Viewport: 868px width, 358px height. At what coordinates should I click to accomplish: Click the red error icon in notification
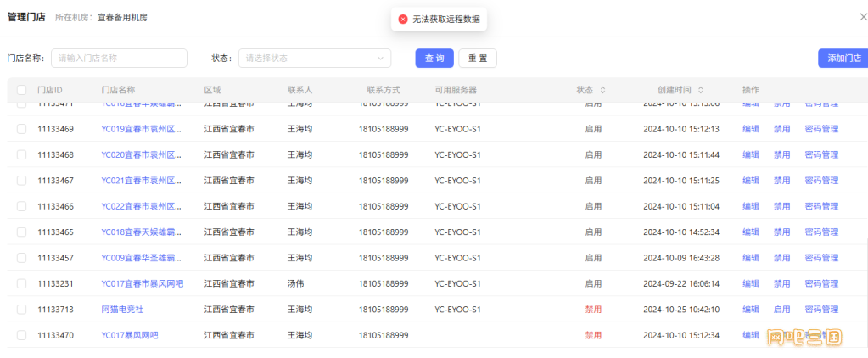[403, 19]
